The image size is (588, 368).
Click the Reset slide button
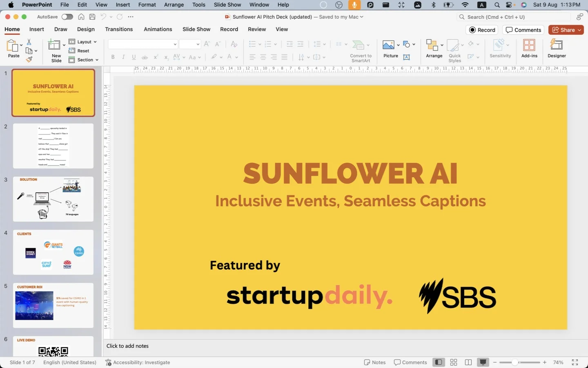pyautogui.click(x=79, y=51)
